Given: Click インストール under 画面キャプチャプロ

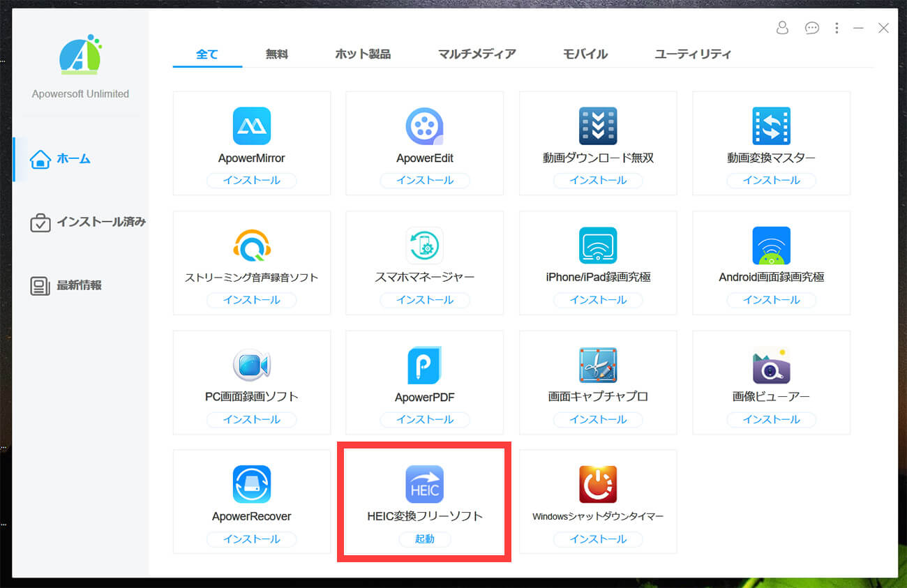Looking at the screenshot, I should click(x=598, y=419).
